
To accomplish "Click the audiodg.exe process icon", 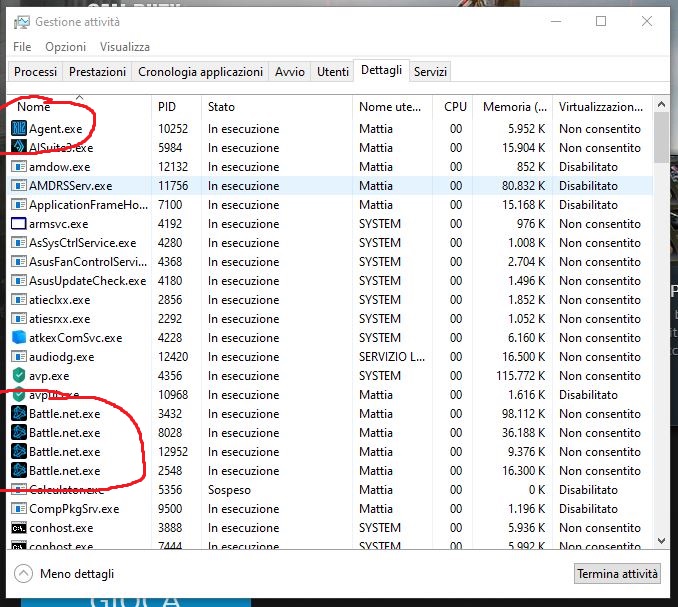I will (19, 357).
